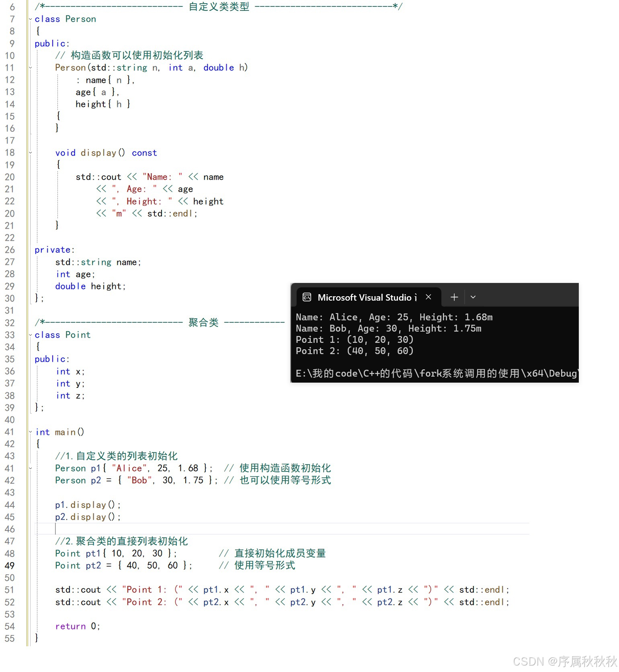Viewport: 619px width, 672px height.
Task: Click the call 'p1.display();'
Action: pyautogui.click(x=88, y=505)
